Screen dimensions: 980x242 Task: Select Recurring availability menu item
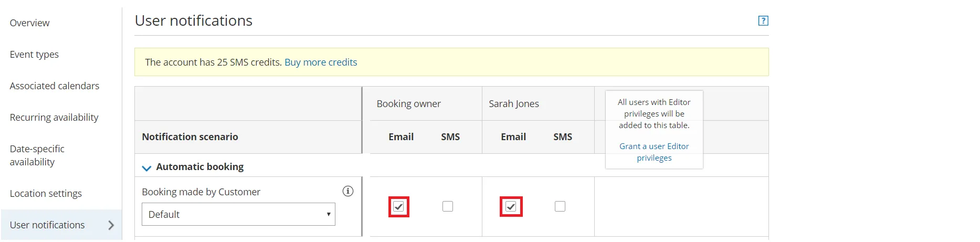(x=54, y=118)
